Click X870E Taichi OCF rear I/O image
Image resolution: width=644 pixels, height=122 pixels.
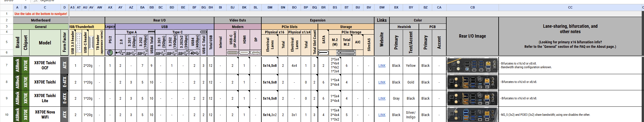coord(472,65)
